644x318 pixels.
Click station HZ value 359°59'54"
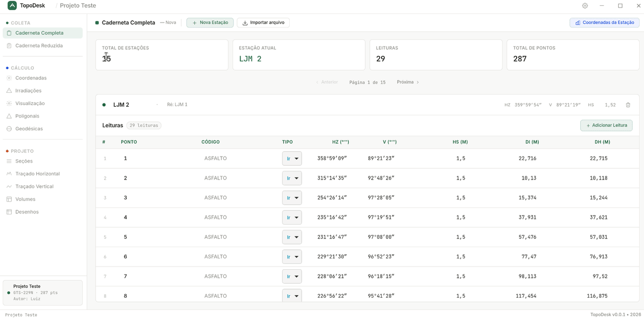pyautogui.click(x=528, y=105)
